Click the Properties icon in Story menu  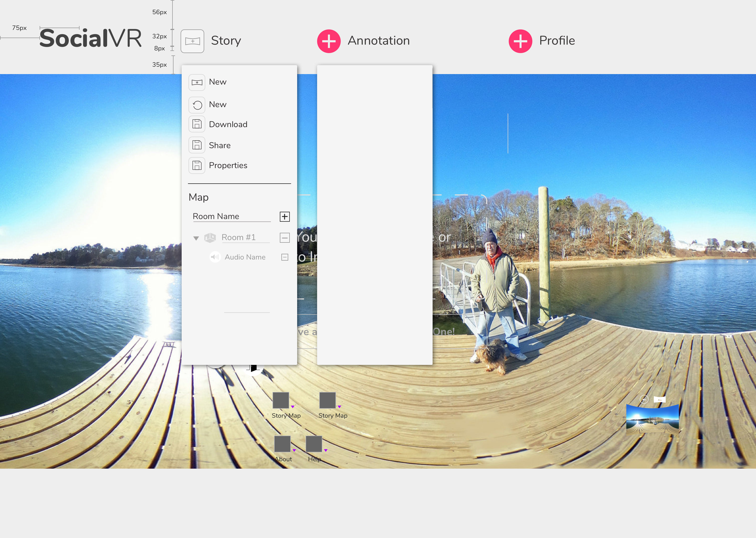(197, 165)
